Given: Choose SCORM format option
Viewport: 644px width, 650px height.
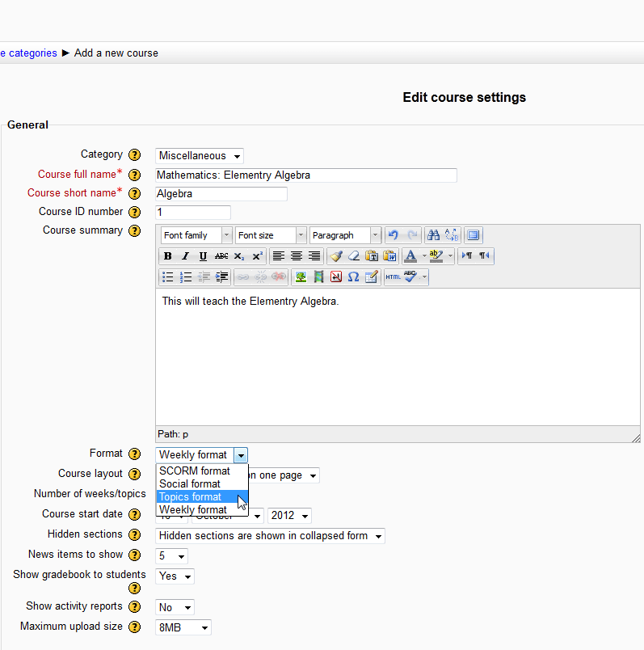Looking at the screenshot, I should point(195,471).
